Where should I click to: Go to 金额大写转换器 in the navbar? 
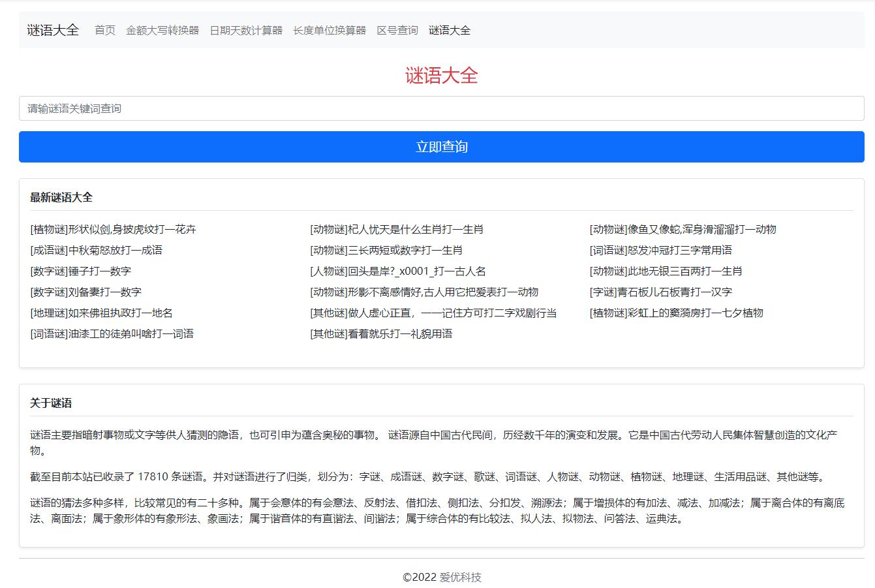162,30
